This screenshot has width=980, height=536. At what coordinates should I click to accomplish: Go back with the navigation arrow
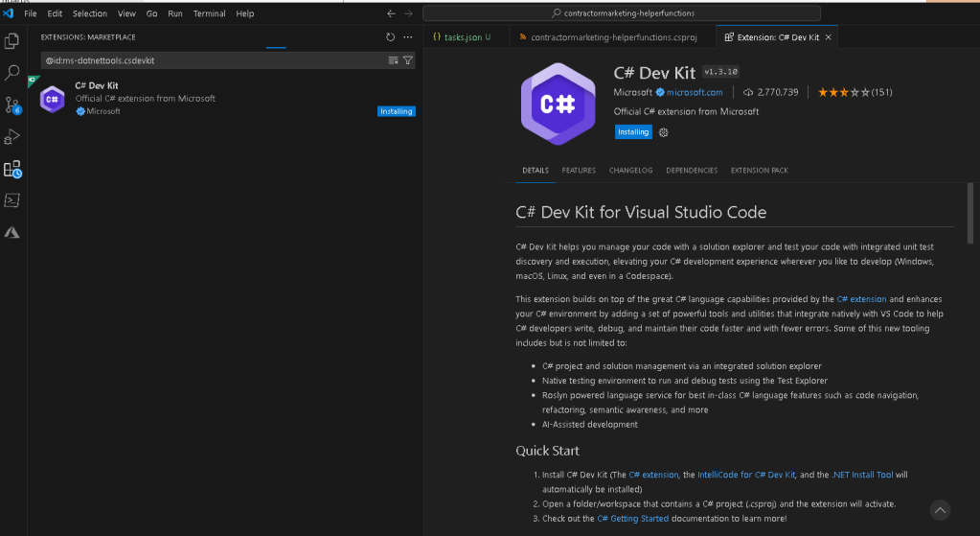[391, 13]
